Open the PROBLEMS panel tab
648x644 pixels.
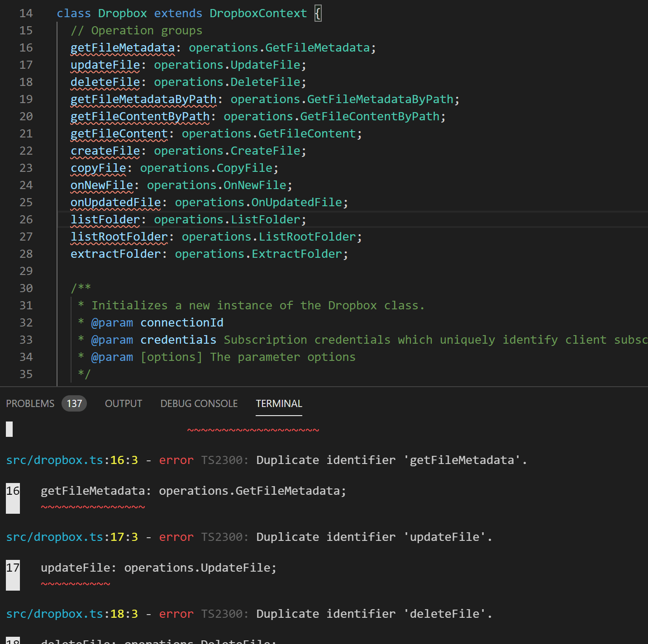point(30,403)
